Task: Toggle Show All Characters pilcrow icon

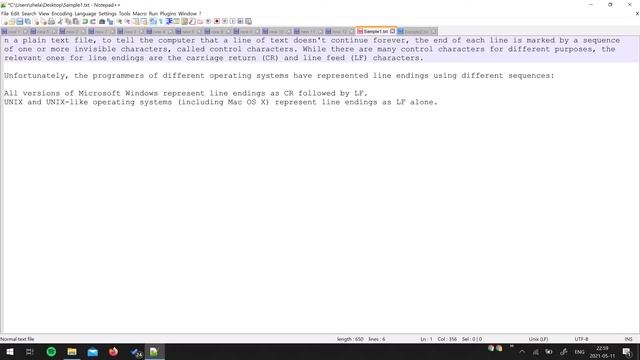Action: point(161,21)
